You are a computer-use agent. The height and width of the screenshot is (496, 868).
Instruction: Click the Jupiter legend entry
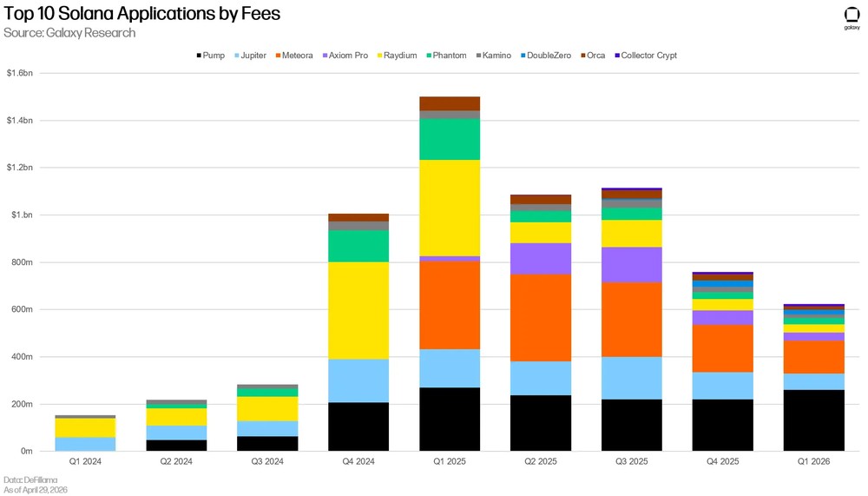[x=250, y=56]
